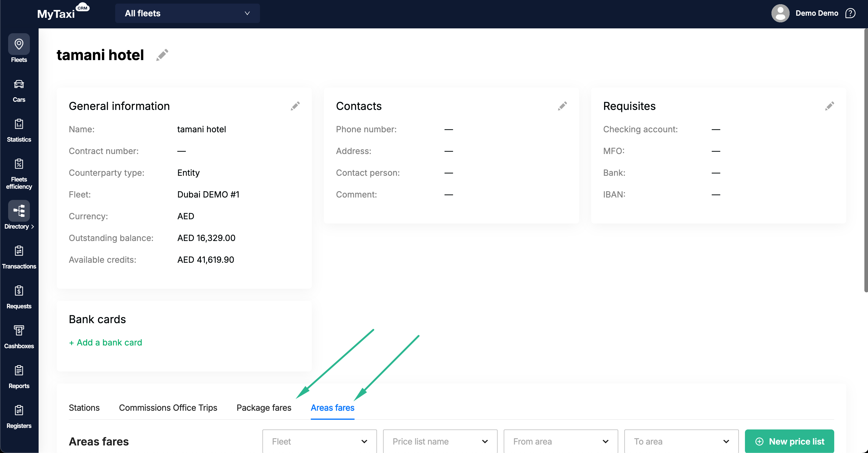This screenshot has width=868, height=453.
Task: Edit General information with pencil icon
Action: pyautogui.click(x=295, y=106)
